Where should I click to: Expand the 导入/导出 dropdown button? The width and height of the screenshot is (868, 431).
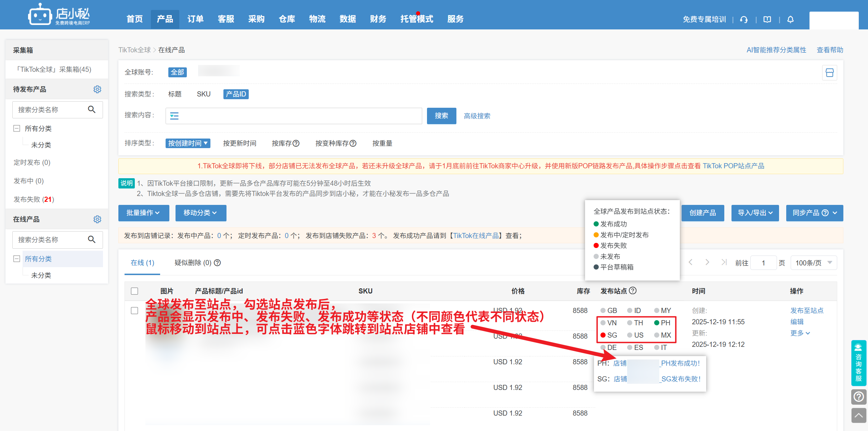[x=755, y=213]
